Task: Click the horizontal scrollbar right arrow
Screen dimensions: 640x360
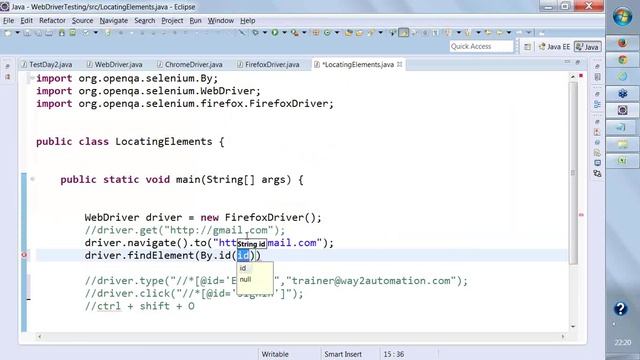Action: 563,337
